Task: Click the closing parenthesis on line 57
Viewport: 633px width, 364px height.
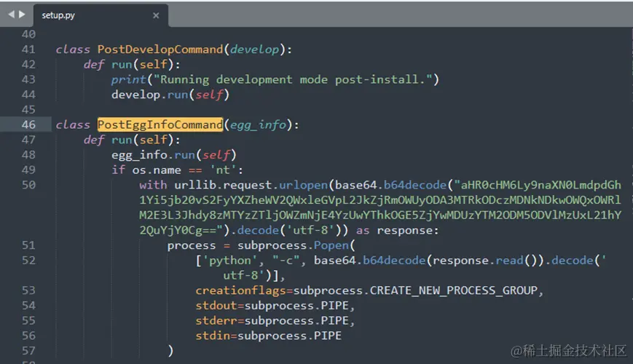Action: click(170, 351)
